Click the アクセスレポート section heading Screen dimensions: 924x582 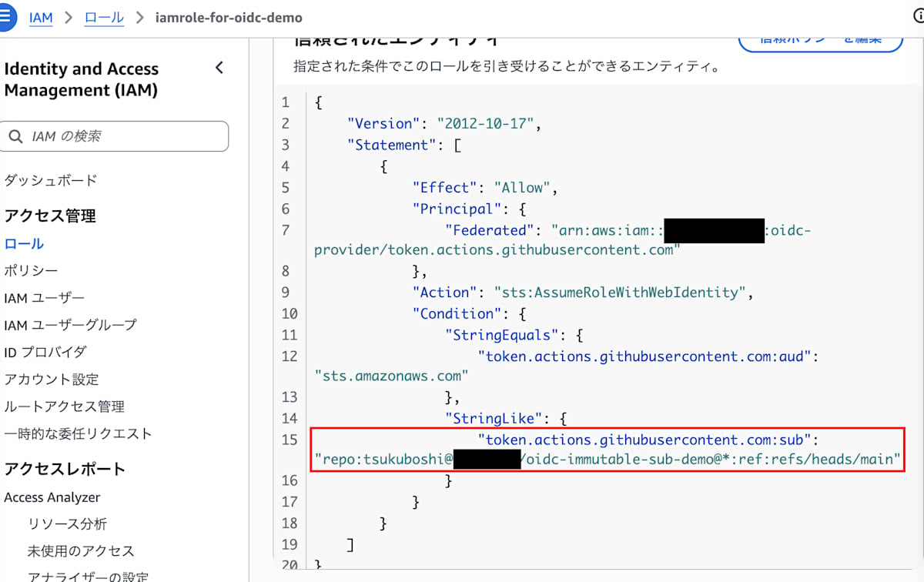click(x=65, y=469)
